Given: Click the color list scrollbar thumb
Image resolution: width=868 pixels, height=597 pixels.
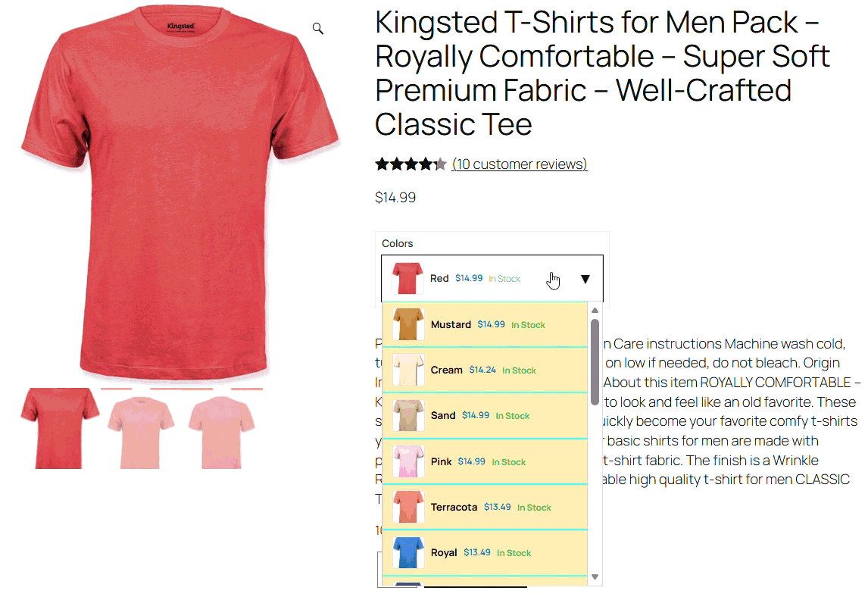Looking at the screenshot, I should 595,362.
